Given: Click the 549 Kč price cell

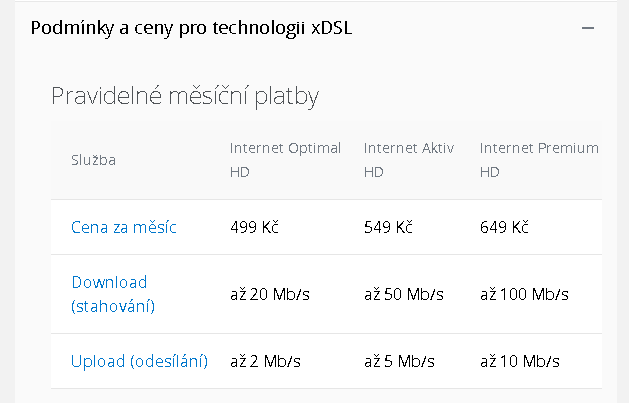Looking at the screenshot, I should [388, 227].
